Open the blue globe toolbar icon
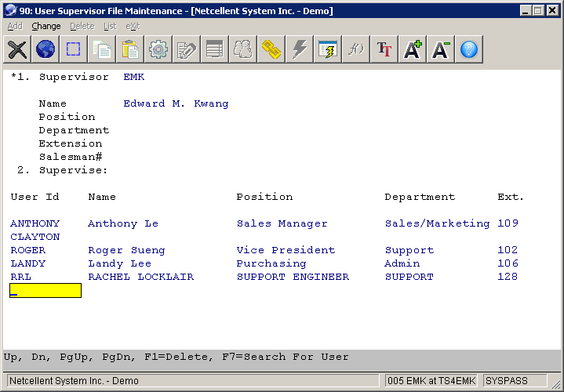Image resolution: width=564 pixels, height=392 pixels. click(x=45, y=49)
